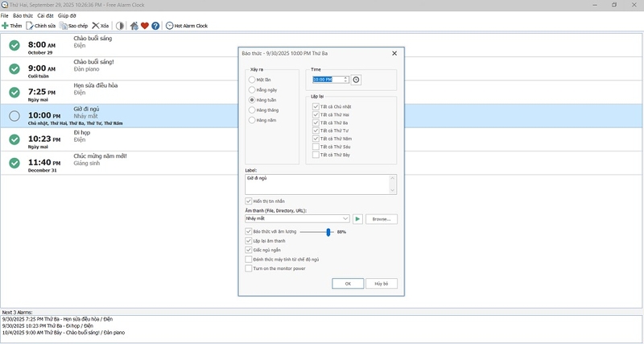644x344 pixels.
Task: Click the Hot Alarm Clock toolbar item
Action: (187, 26)
